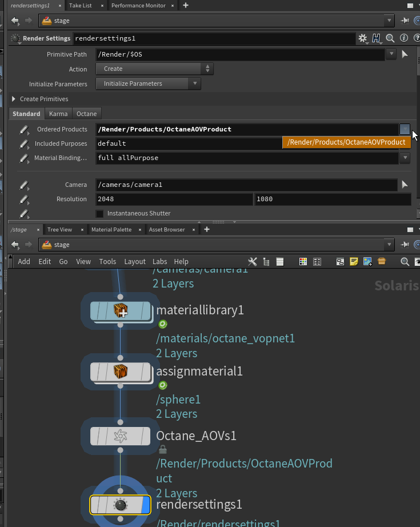Click the Resolution pencil icon

coord(24,199)
